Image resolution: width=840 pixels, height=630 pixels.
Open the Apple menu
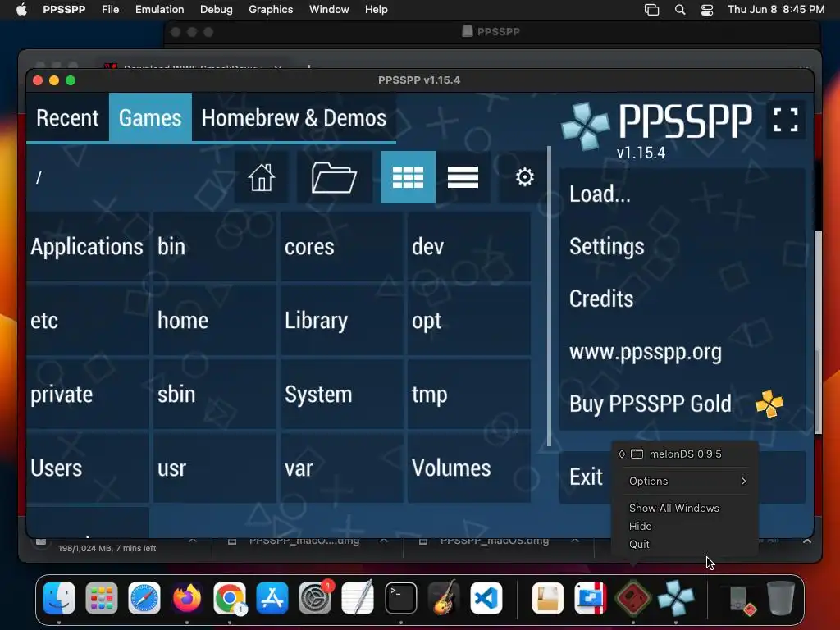pyautogui.click(x=21, y=9)
